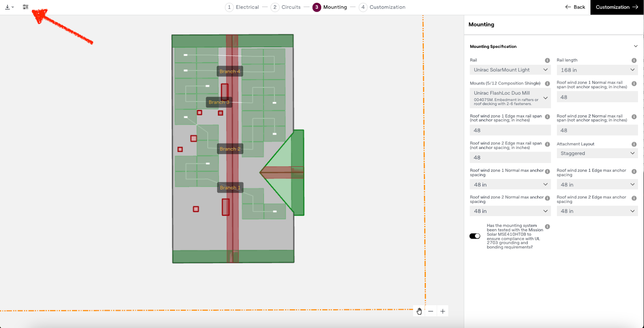Open the settings sliders icon
Image resolution: width=644 pixels, height=328 pixels.
(25, 7)
